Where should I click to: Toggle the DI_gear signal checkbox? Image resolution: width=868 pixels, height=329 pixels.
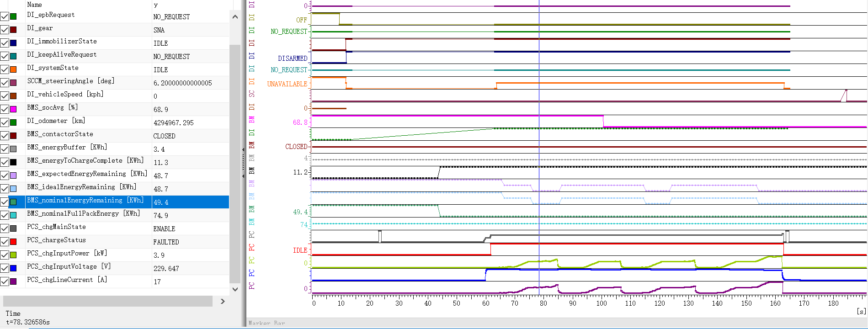click(x=4, y=30)
